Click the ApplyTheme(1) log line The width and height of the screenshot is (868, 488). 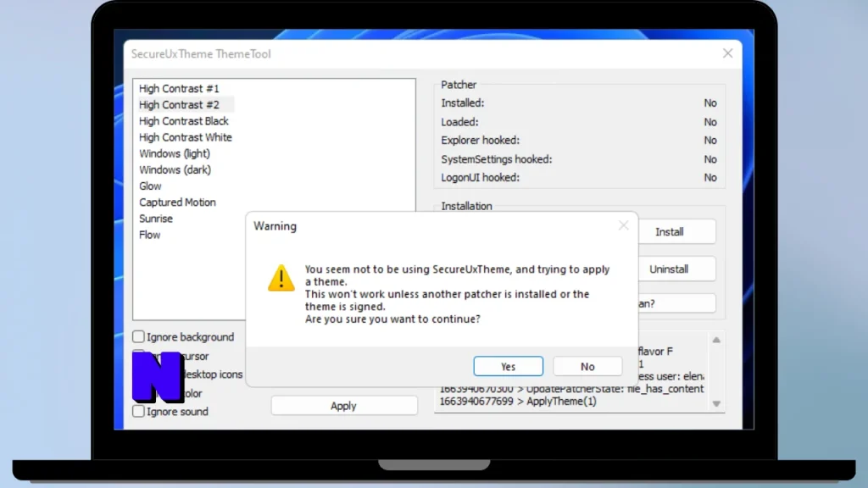[518, 401]
